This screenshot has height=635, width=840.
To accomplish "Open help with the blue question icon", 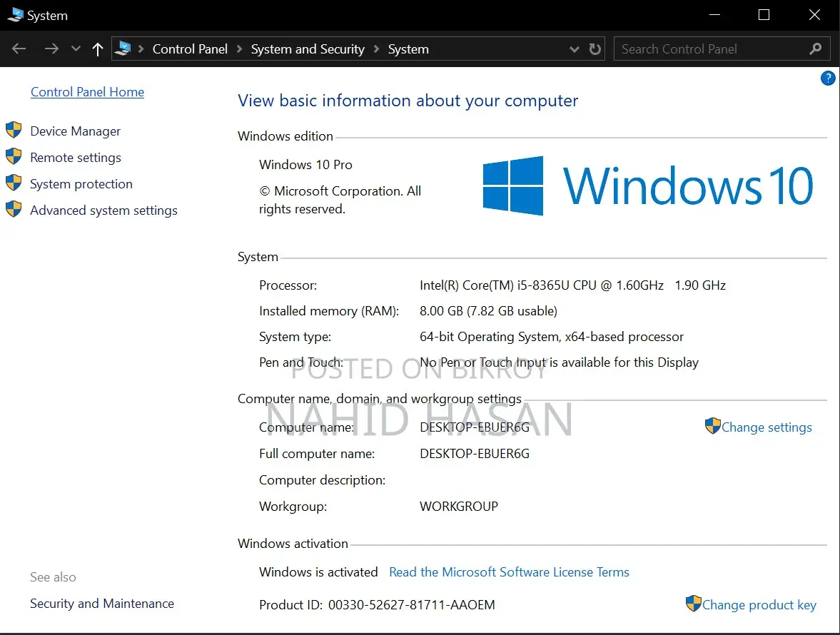I will click(828, 78).
